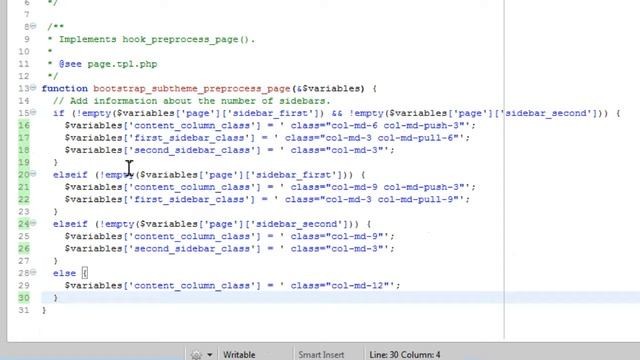
Task: Collapse the if block fold at line 15
Action: [33, 112]
